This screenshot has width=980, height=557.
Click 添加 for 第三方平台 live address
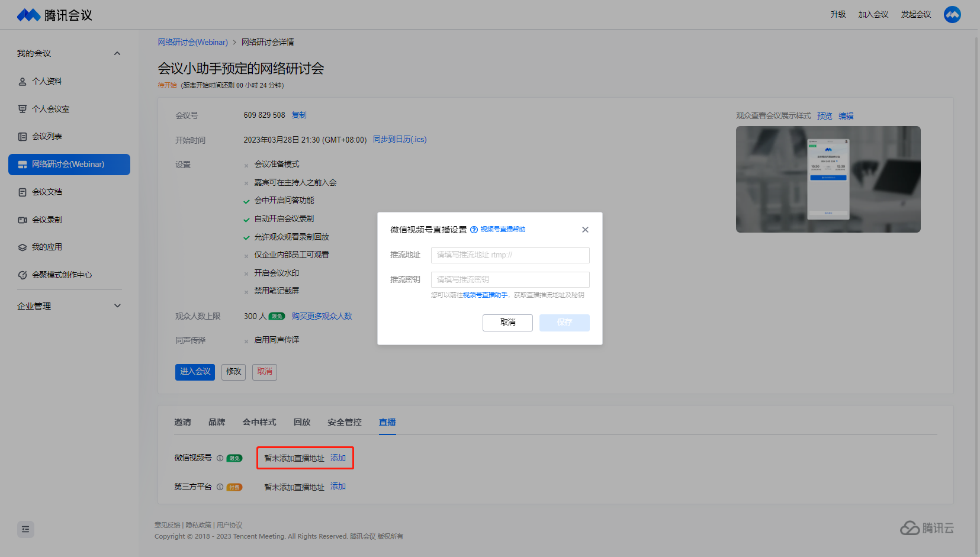338,487
